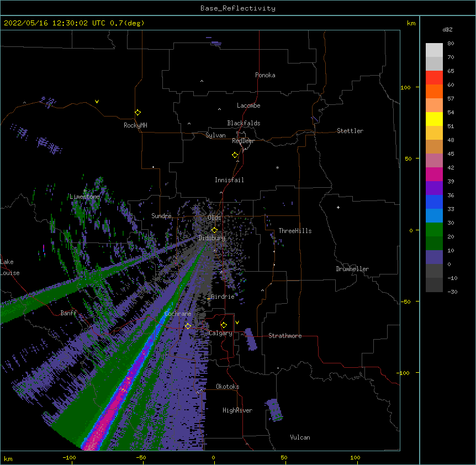The width and height of the screenshot is (476, 465).
Task: Click the asterisk marker above Limestone label
Action: coord(85,191)
